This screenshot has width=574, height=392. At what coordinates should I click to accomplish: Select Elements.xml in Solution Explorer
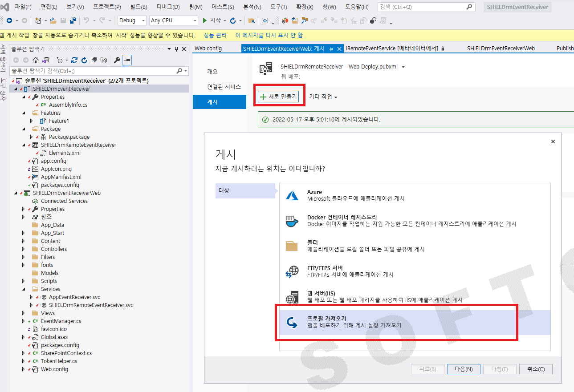[65, 153]
